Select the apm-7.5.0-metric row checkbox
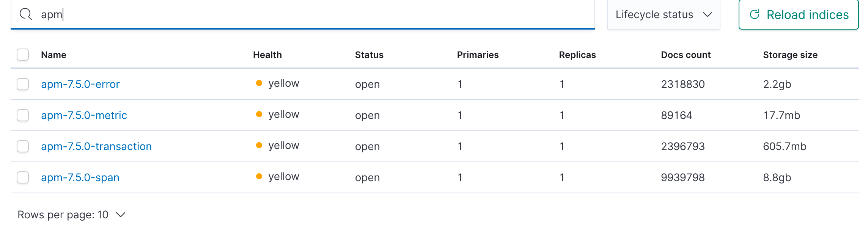This screenshot has width=868, height=232. 23,115
